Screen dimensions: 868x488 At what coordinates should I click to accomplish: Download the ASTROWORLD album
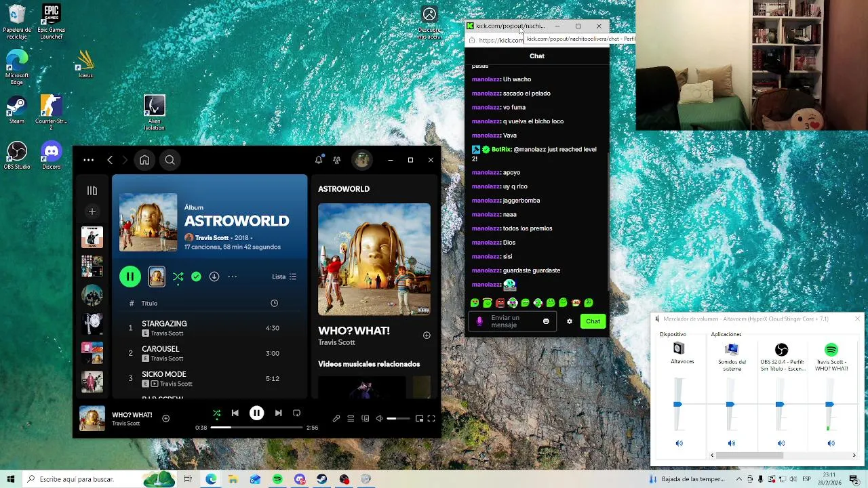(214, 277)
